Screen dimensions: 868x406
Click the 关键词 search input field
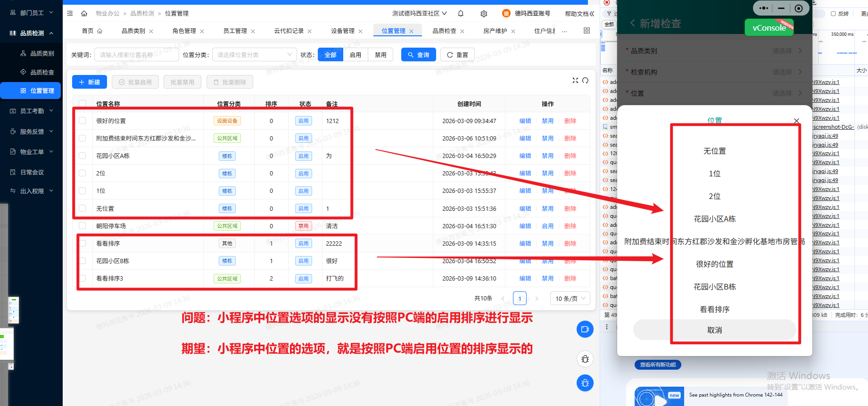[136, 55]
